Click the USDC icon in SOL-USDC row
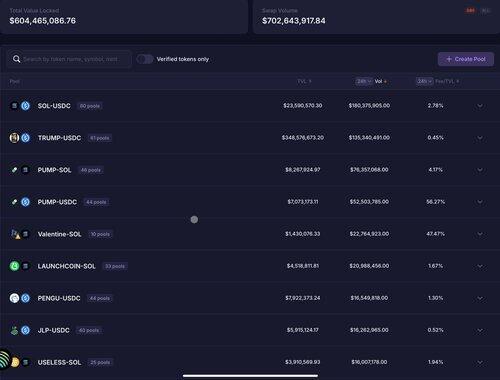This screenshot has width=500, height=380. (x=25, y=106)
